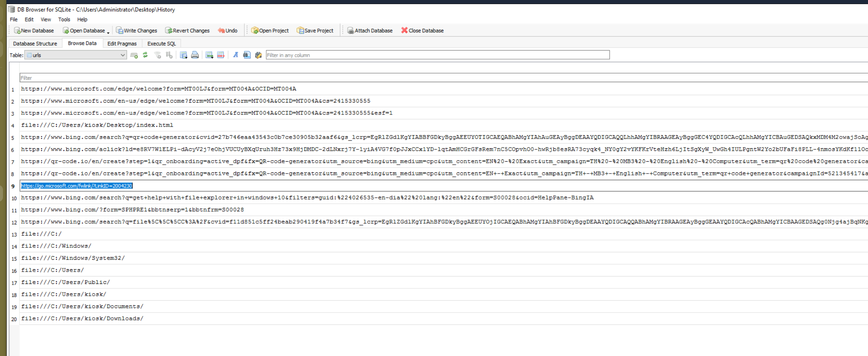Select the bing.com/aclick URL cell

coord(444,149)
